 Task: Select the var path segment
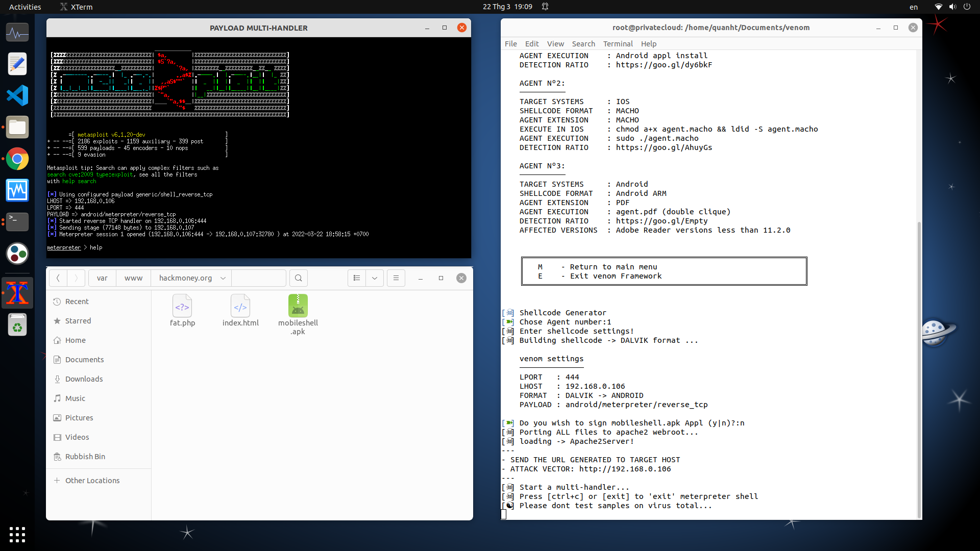coord(102,278)
